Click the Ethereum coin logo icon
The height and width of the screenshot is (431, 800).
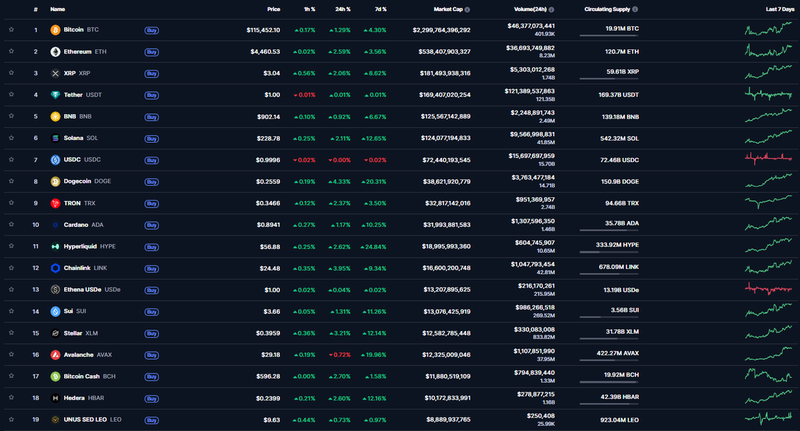point(55,52)
